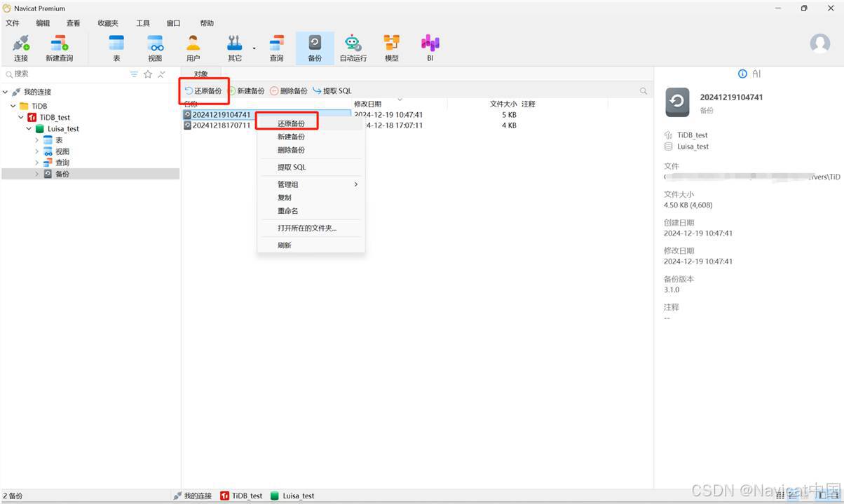This screenshot has width=844, height=504.
Task: Click 提取 SQL in the object toolbar
Action: coord(332,91)
